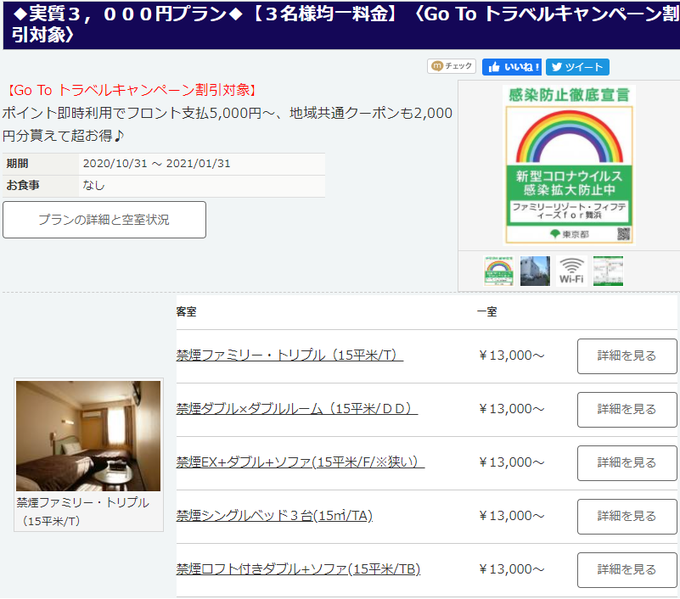The image size is (680, 599).
Task: Open 禁煙ファミリー・トリプル（15平米/T） link
Action: point(290,355)
